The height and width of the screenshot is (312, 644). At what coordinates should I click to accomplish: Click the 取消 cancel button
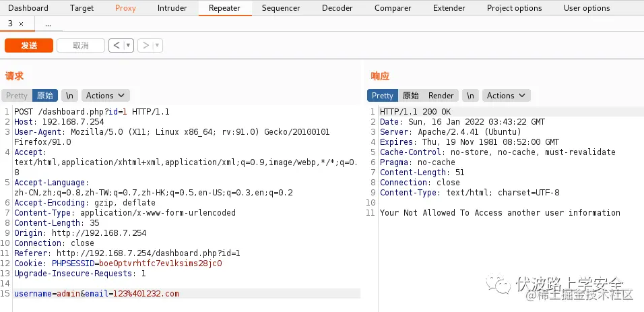click(x=81, y=46)
